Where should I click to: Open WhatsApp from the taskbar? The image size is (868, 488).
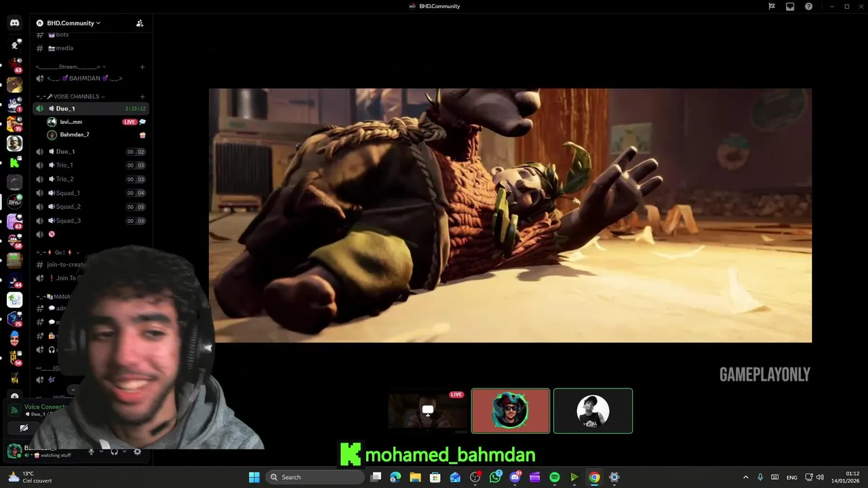(x=495, y=477)
